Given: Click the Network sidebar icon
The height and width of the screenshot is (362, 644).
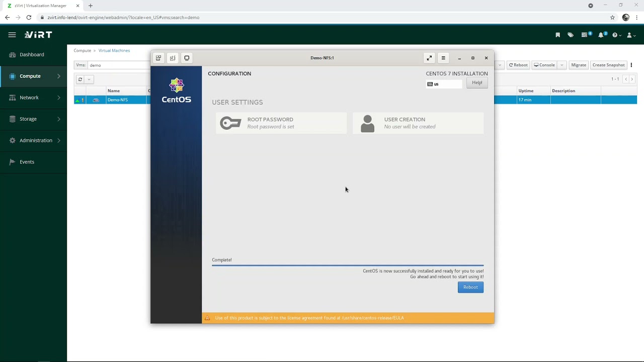Looking at the screenshot, I should (13, 98).
